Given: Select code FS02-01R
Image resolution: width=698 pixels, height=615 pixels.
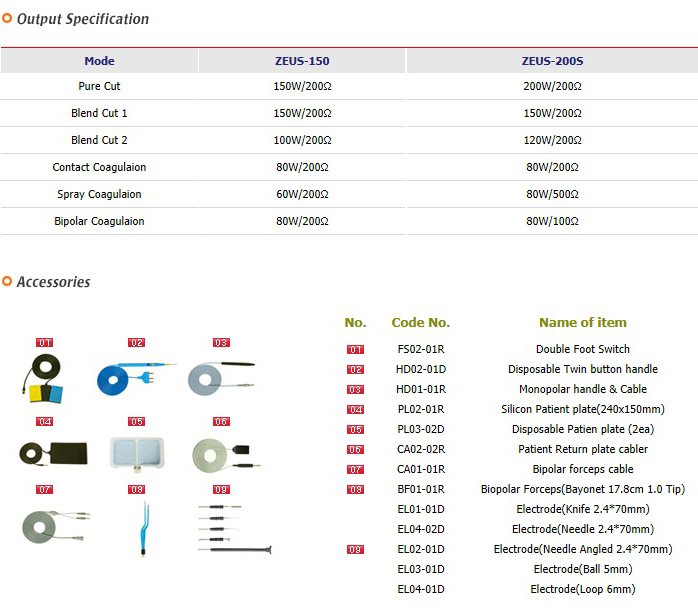Looking at the screenshot, I should tap(421, 349).
